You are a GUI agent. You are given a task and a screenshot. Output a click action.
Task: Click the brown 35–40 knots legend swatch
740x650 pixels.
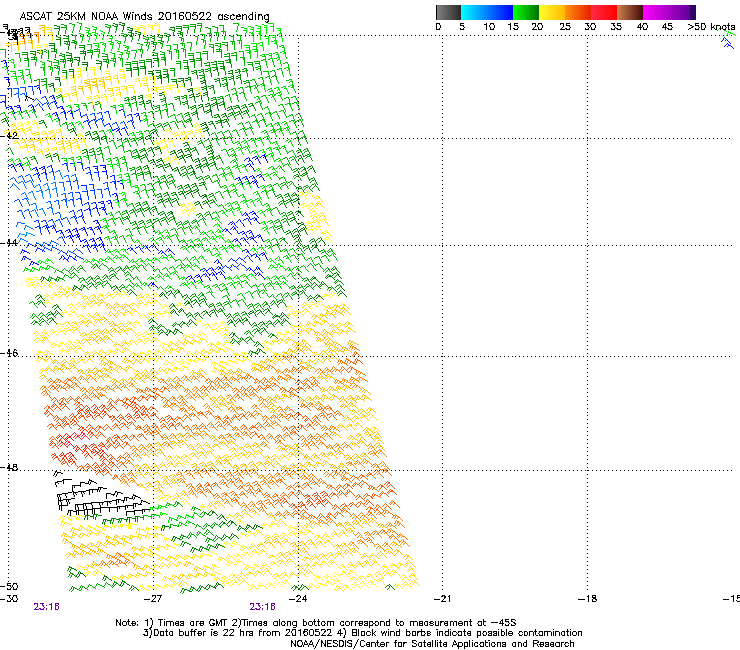tap(630, 12)
